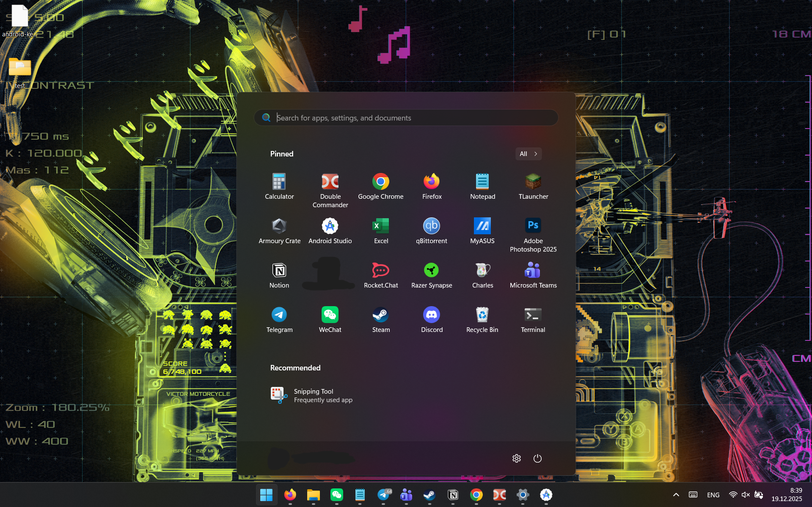Open the taskbar clock and date
This screenshot has height=507, width=812.
[787, 495]
